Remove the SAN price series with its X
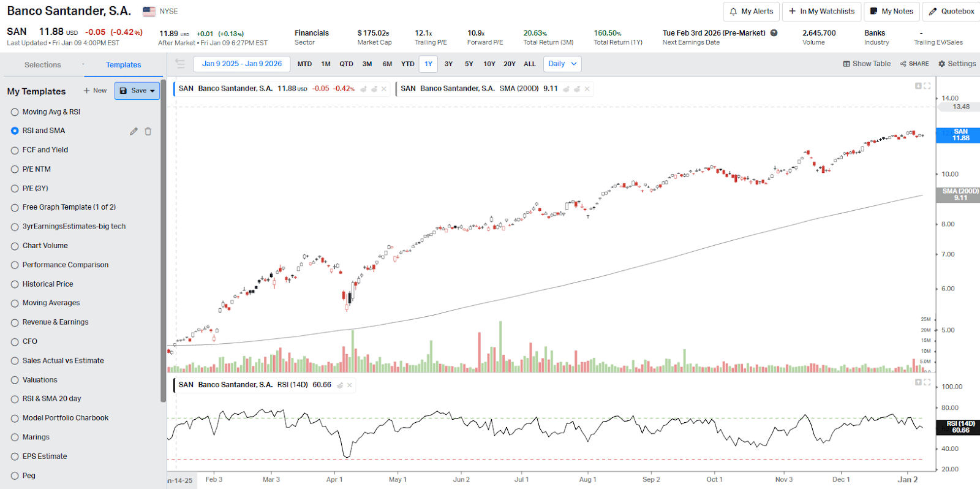 coord(384,89)
